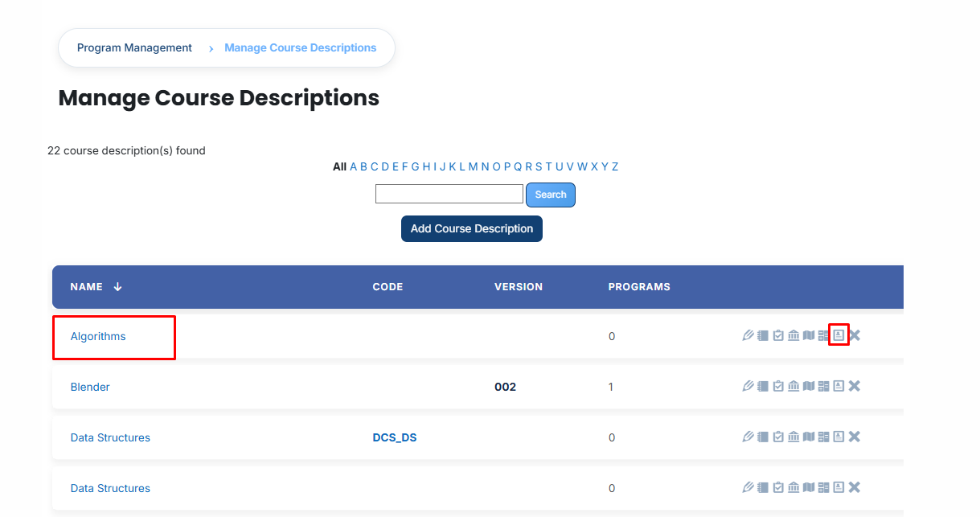980x517 pixels.
Task: Click the Search button
Action: (x=551, y=195)
